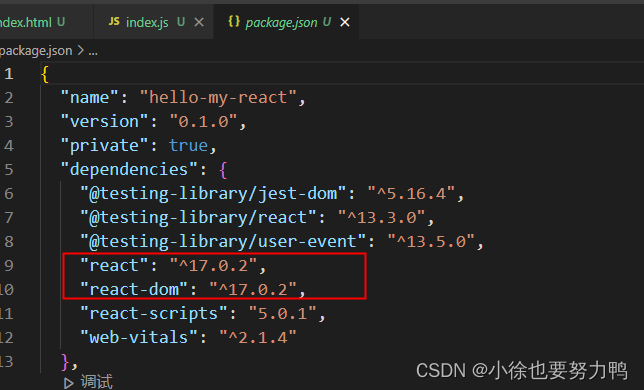Click line number 1 in the gutter
644x390 pixels.
pos(9,74)
